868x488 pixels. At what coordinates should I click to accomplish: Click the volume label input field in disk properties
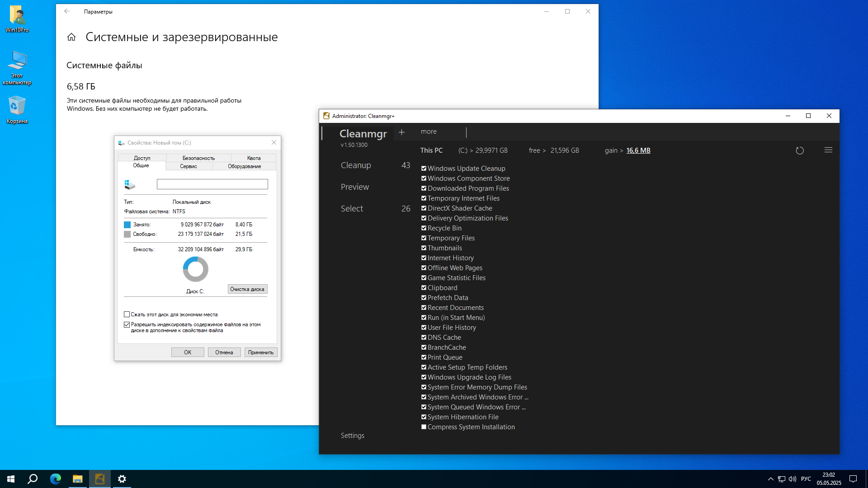point(212,184)
